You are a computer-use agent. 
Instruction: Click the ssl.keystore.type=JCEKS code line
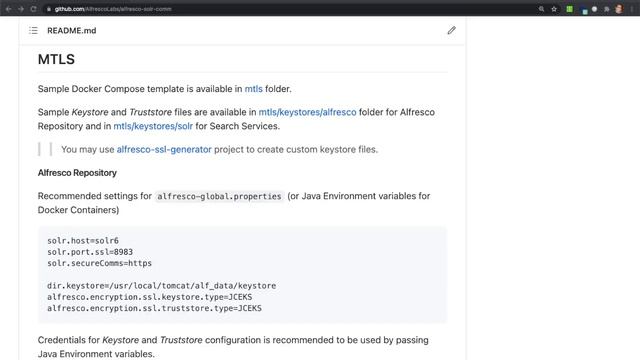[x=149, y=297]
